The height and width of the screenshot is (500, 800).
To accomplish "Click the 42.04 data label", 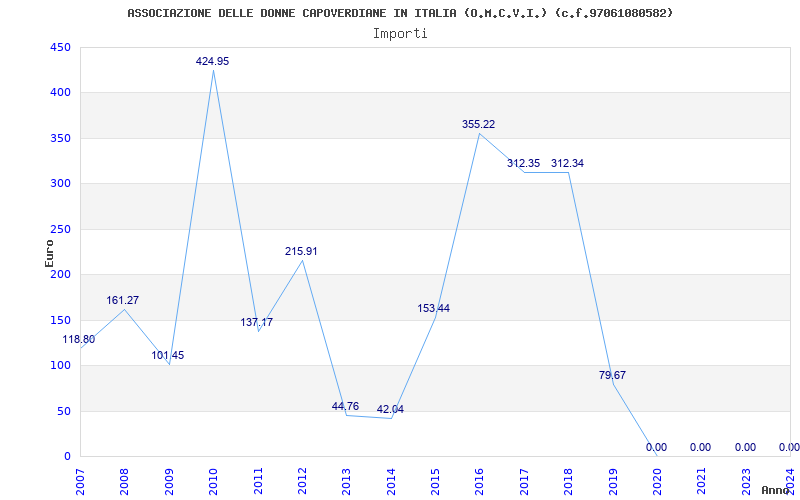I will point(390,409).
